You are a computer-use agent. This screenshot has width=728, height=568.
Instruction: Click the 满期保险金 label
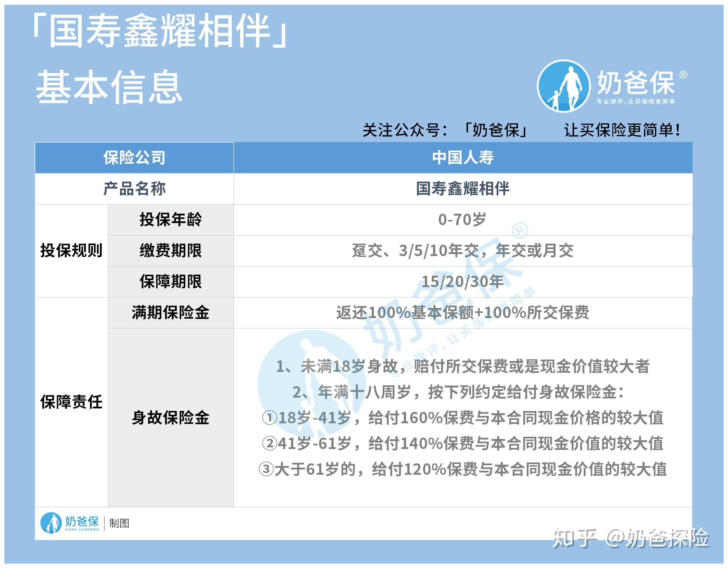pos(171,313)
